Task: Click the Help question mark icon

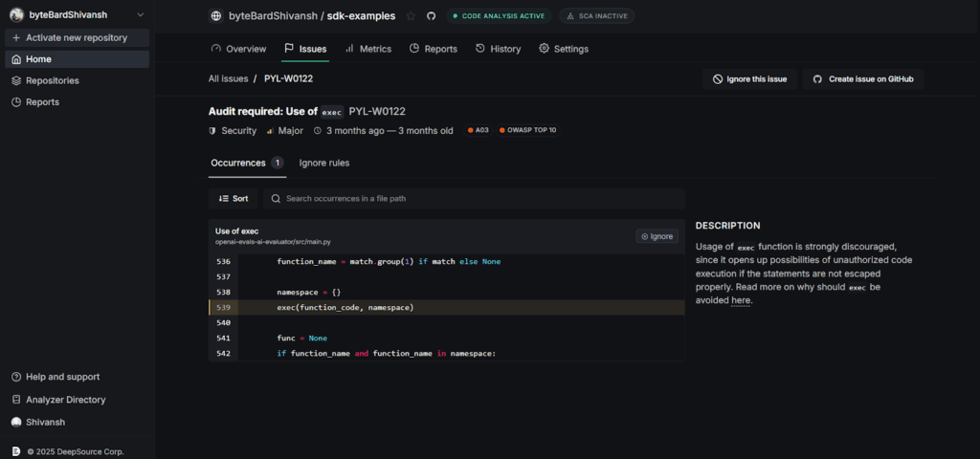Action: tap(16, 377)
